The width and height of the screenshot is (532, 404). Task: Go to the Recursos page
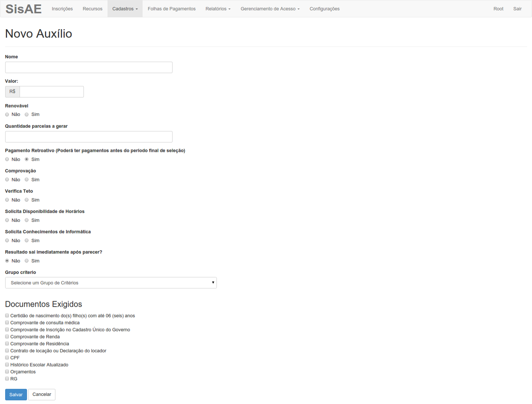92,9
